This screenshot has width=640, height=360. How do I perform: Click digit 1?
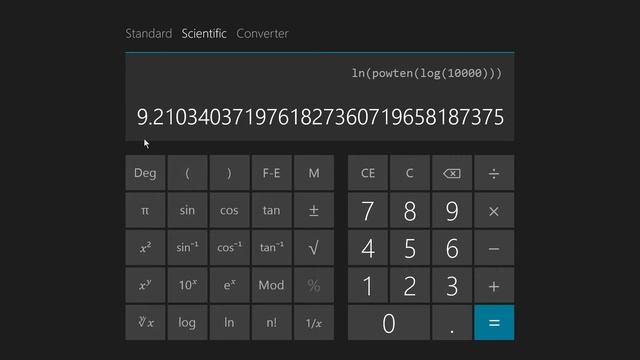point(368,285)
